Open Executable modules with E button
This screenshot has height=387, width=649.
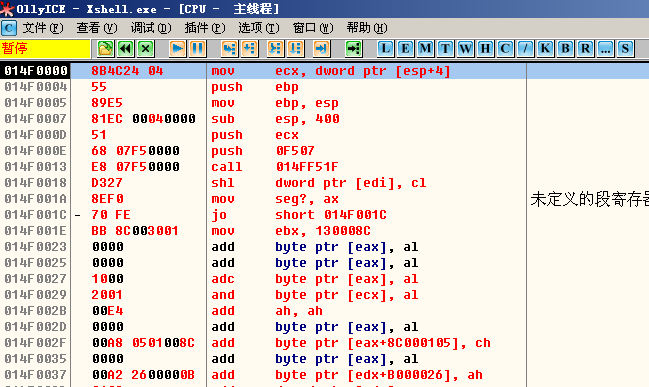(405, 49)
